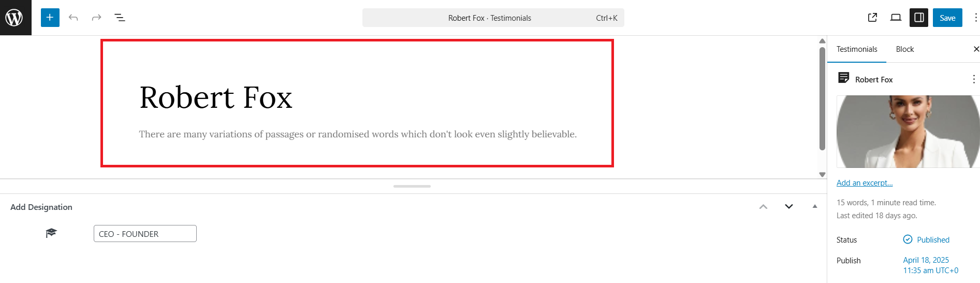Click the CEO - FOUNDER designation field

point(145,234)
